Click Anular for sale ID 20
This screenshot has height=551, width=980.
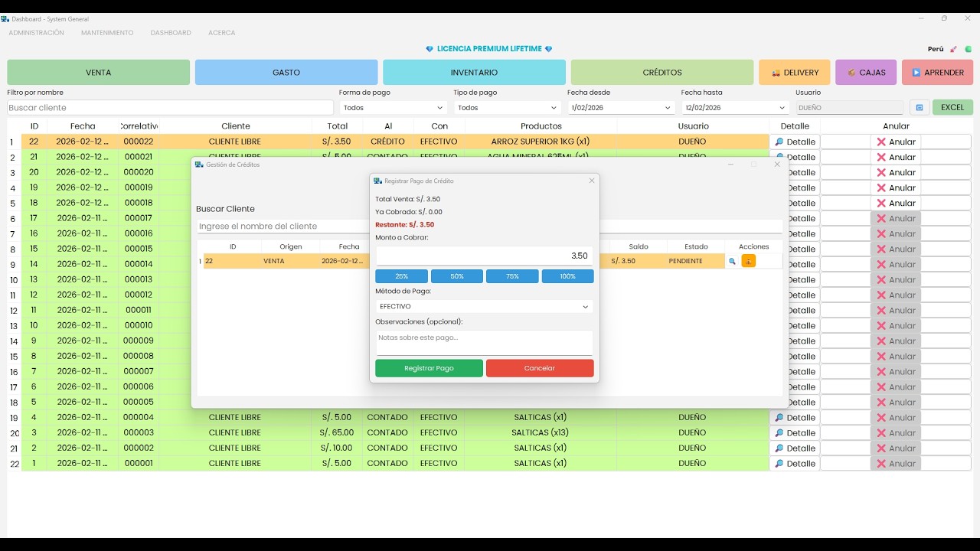point(896,172)
